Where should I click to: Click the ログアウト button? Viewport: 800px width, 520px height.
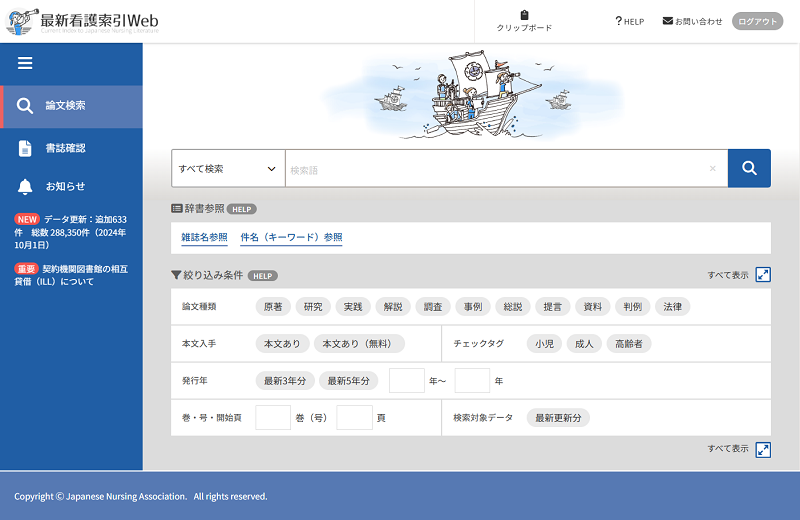758,21
